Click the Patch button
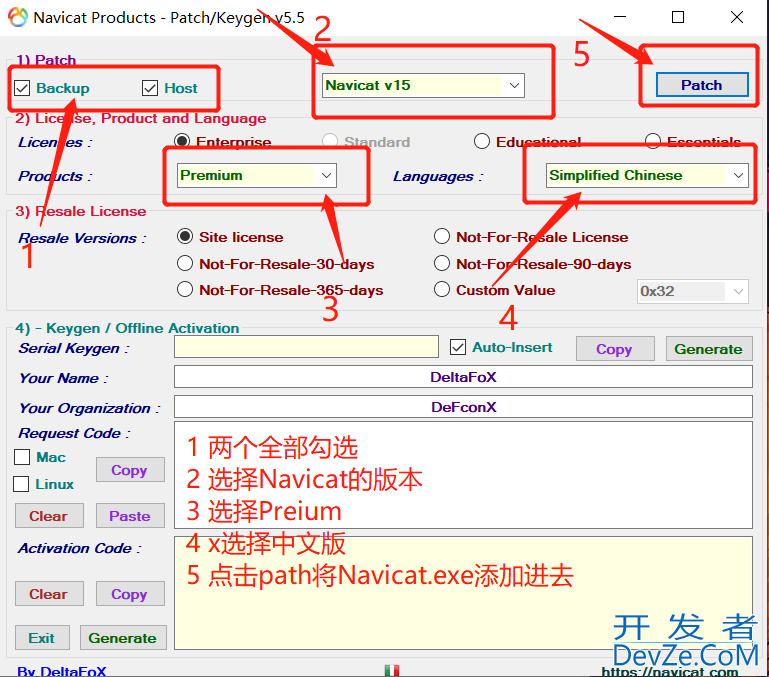The width and height of the screenshot is (769, 677). (702, 85)
